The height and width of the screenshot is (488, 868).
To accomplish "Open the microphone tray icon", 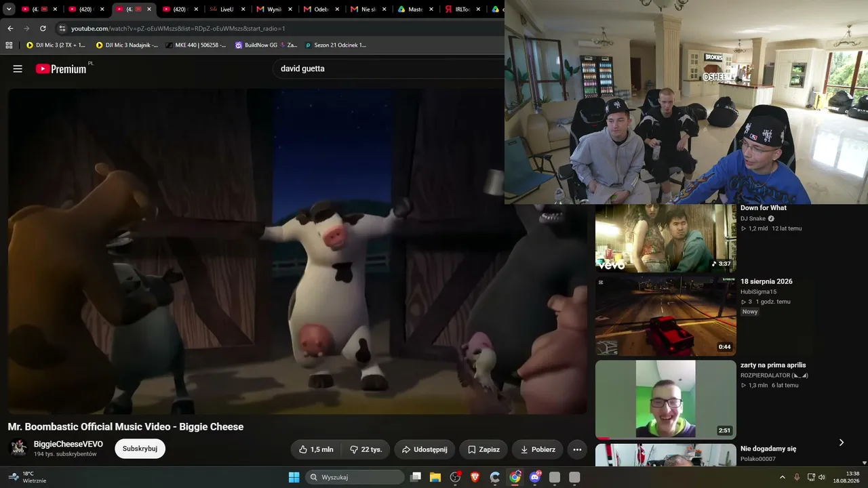I will (797, 477).
